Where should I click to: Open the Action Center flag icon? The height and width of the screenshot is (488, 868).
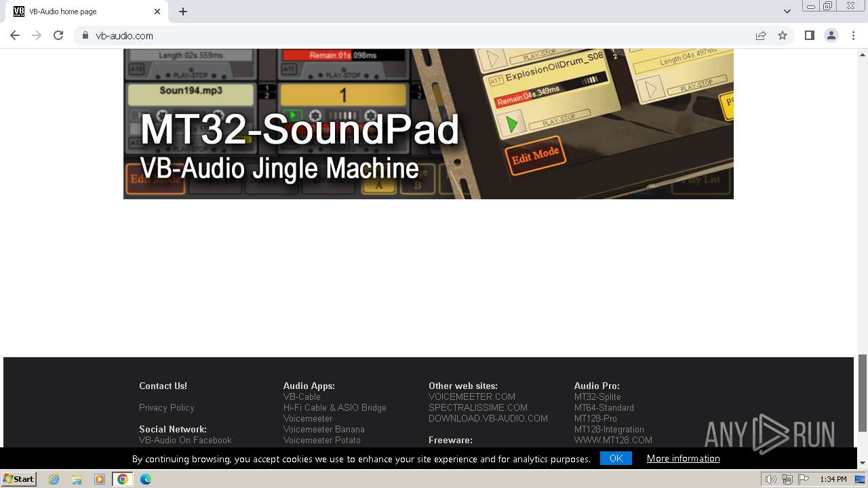pos(804,479)
